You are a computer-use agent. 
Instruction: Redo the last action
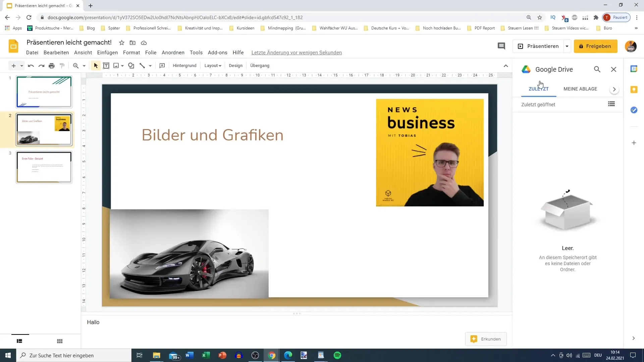[41, 66]
